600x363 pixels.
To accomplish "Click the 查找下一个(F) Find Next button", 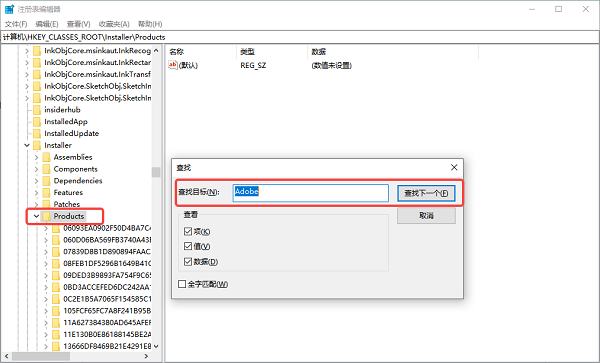I will point(426,193).
